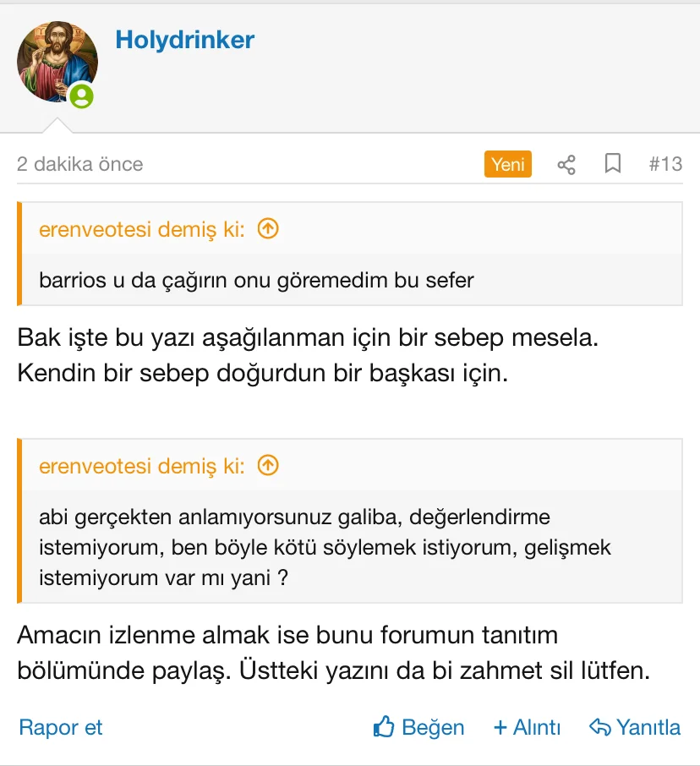Click the Yanıtla reply button text
Screen dimensions: 700x766
click(648, 727)
